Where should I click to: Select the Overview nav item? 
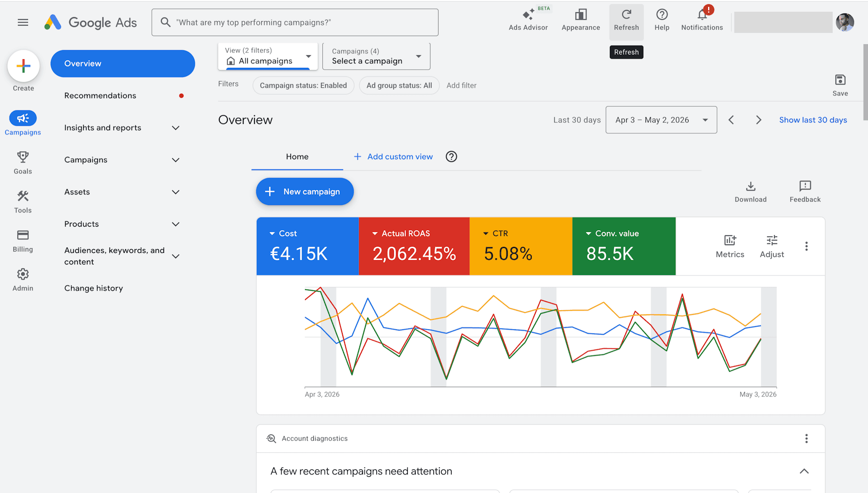(x=123, y=63)
